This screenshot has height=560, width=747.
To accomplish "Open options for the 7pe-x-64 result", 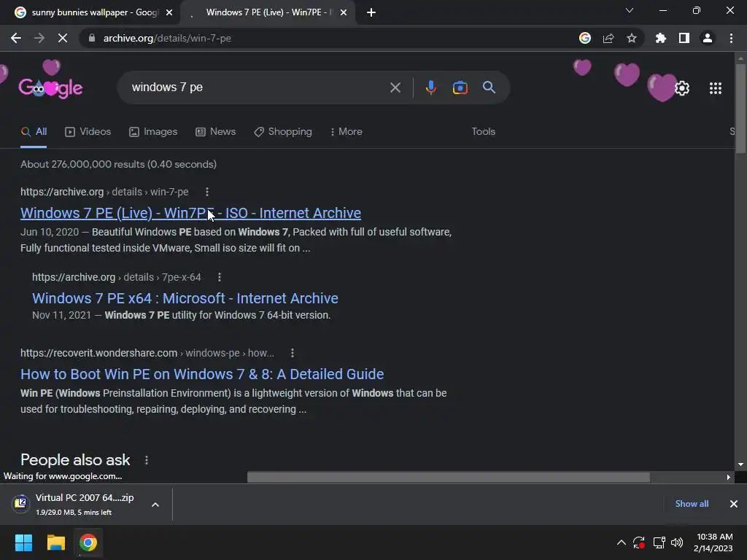I will click(219, 277).
